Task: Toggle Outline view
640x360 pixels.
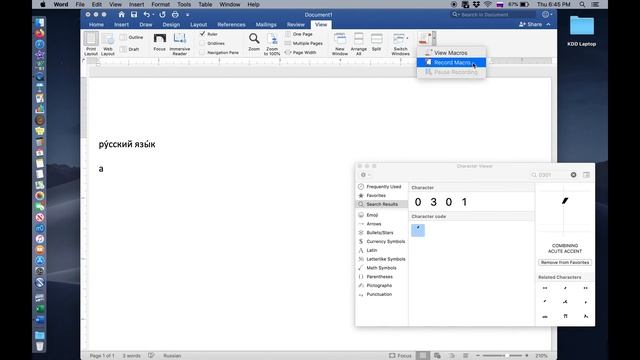Action: (x=132, y=37)
